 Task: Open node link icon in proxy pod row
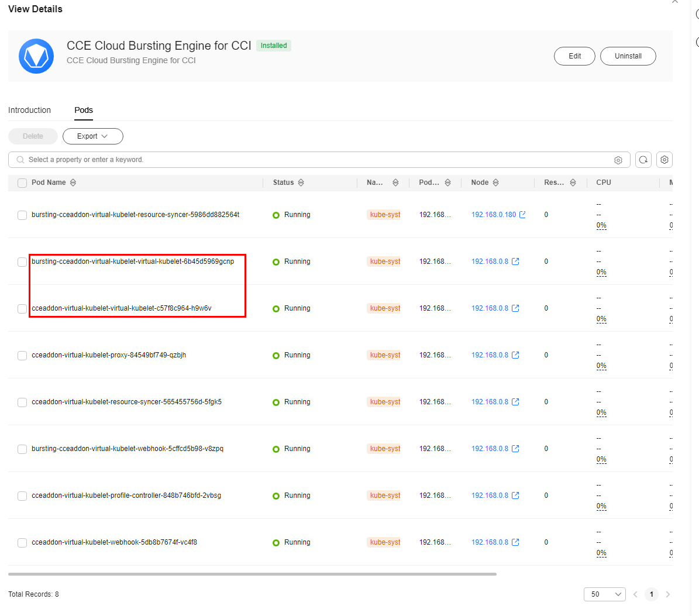click(x=515, y=355)
